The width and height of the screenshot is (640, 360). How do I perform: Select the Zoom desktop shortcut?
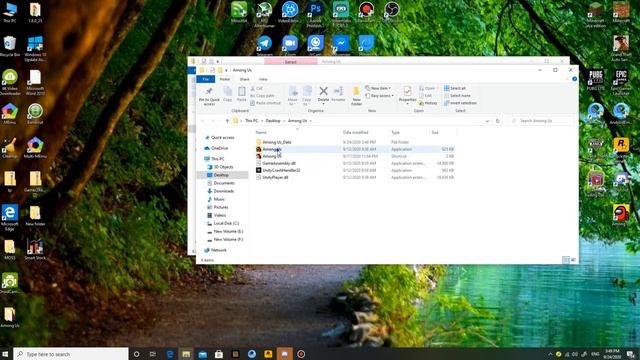(x=290, y=45)
